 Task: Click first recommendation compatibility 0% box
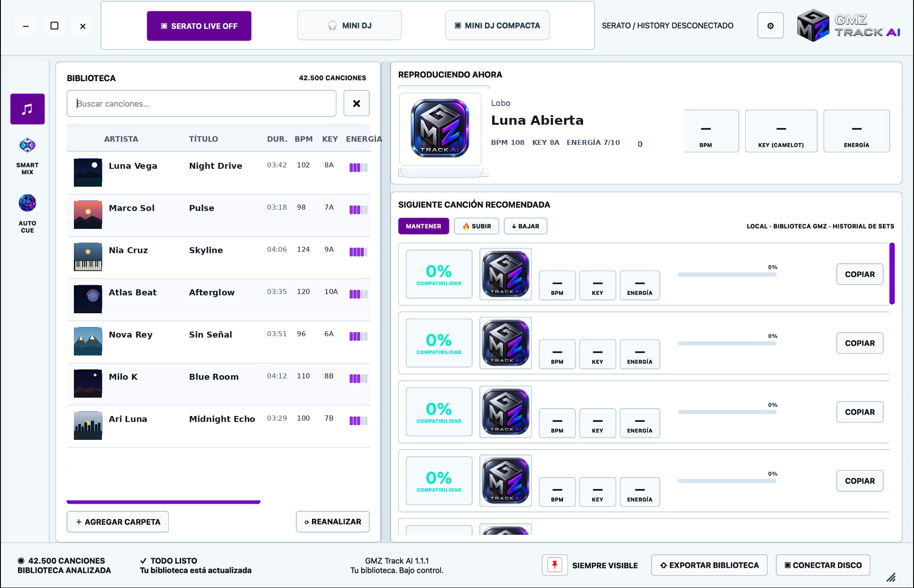point(439,274)
